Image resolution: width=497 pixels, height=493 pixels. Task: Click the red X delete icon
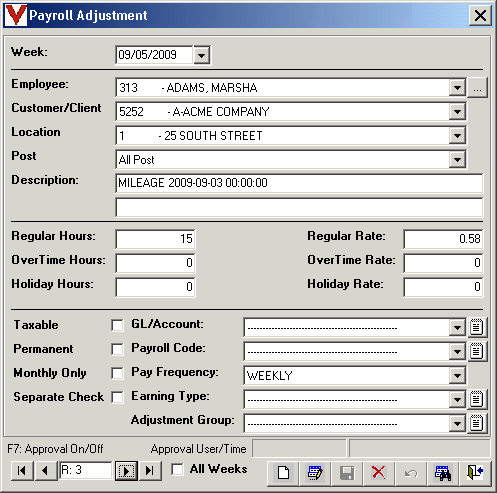pyautogui.click(x=379, y=473)
